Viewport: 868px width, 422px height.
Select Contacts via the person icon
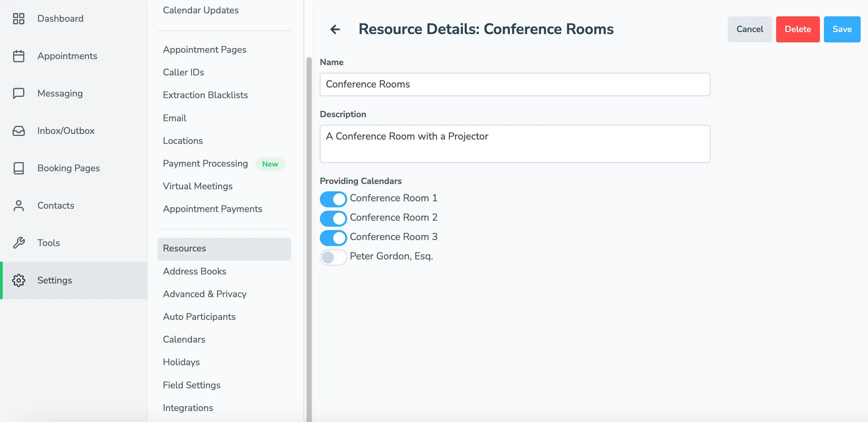click(x=19, y=205)
